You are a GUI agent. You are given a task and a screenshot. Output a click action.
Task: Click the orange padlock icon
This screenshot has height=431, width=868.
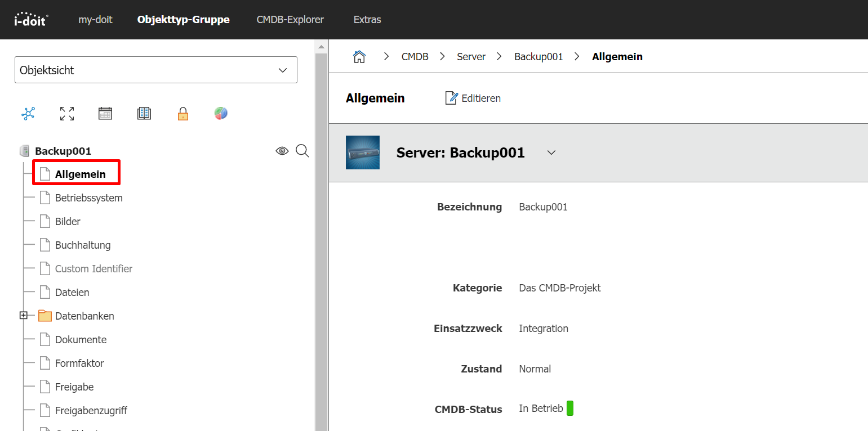click(x=182, y=114)
